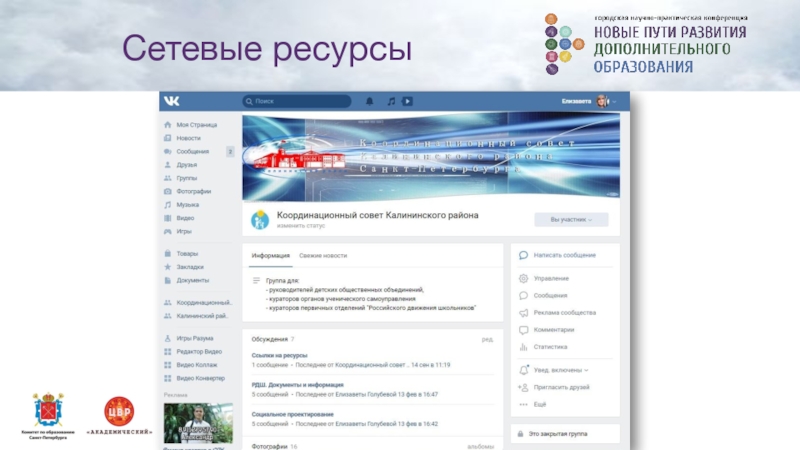Click the Реклама сообщества megaphone icon
800x450 pixels.
coord(523,313)
